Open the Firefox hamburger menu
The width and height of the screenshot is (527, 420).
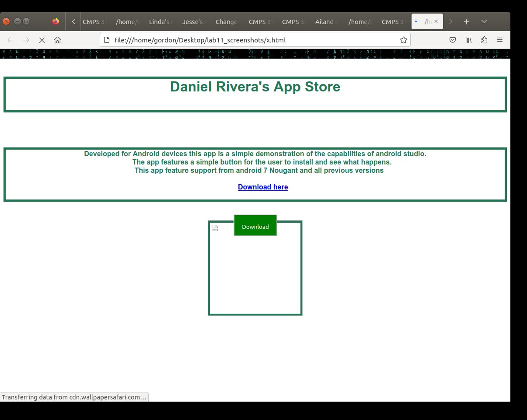(x=500, y=40)
